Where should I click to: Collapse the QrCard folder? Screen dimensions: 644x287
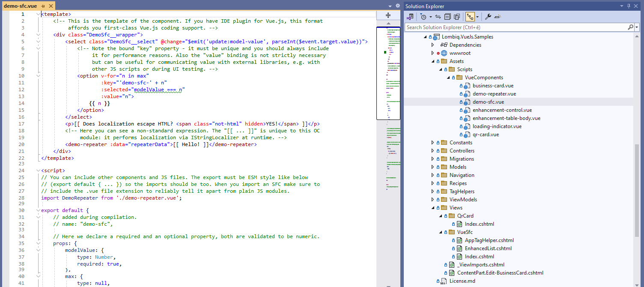click(x=440, y=216)
